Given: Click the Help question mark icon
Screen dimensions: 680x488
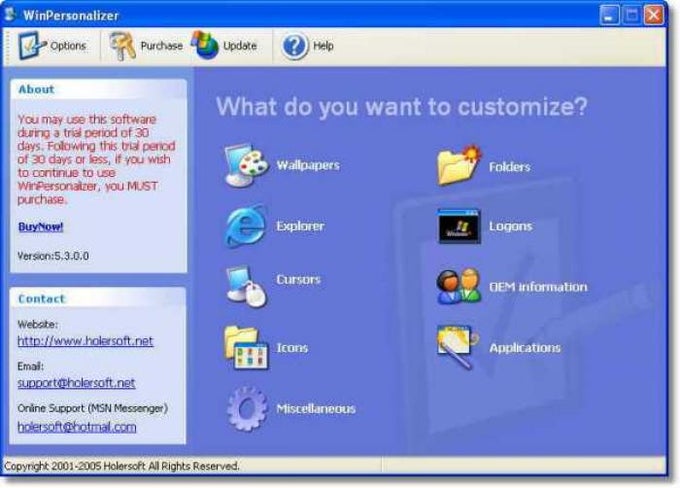Looking at the screenshot, I should 294,46.
